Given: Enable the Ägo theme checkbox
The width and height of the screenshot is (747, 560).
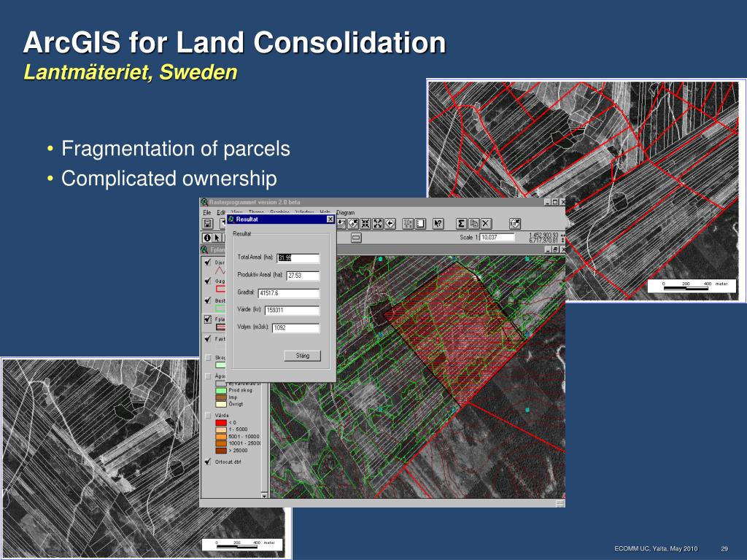Looking at the screenshot, I should click(x=208, y=376).
